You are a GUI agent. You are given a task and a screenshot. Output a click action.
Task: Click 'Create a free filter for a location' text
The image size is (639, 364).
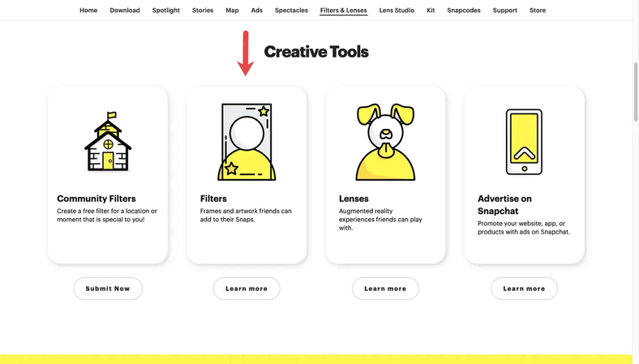pos(107,215)
